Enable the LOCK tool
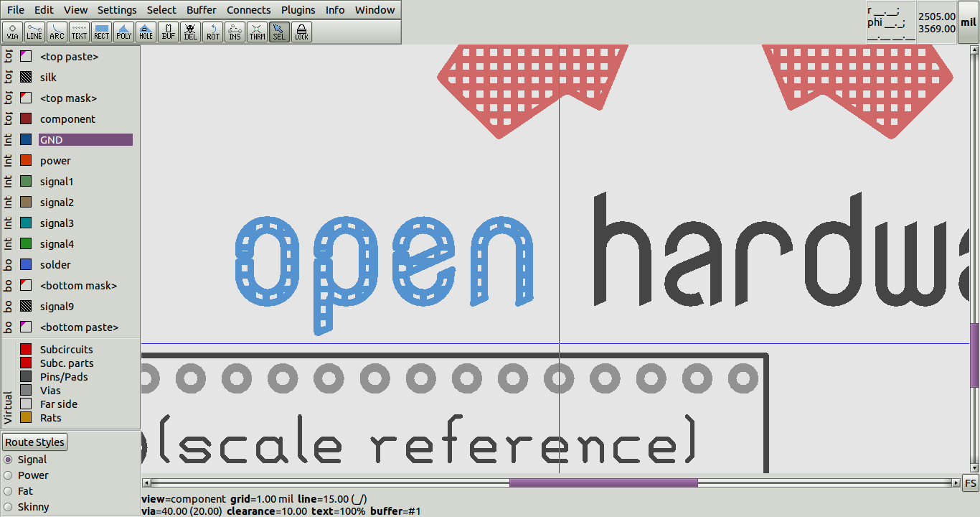This screenshot has height=517, width=980. 301,32
